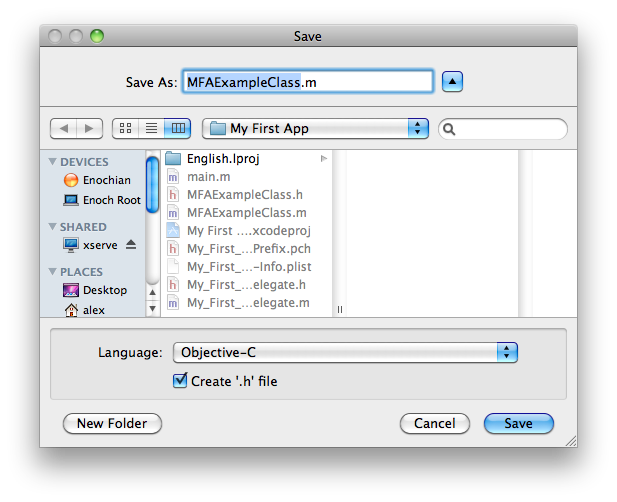Image resolution: width=617 pixels, height=502 pixels.
Task: Collapse the DEVICES sidebar section
Action: click(x=53, y=162)
